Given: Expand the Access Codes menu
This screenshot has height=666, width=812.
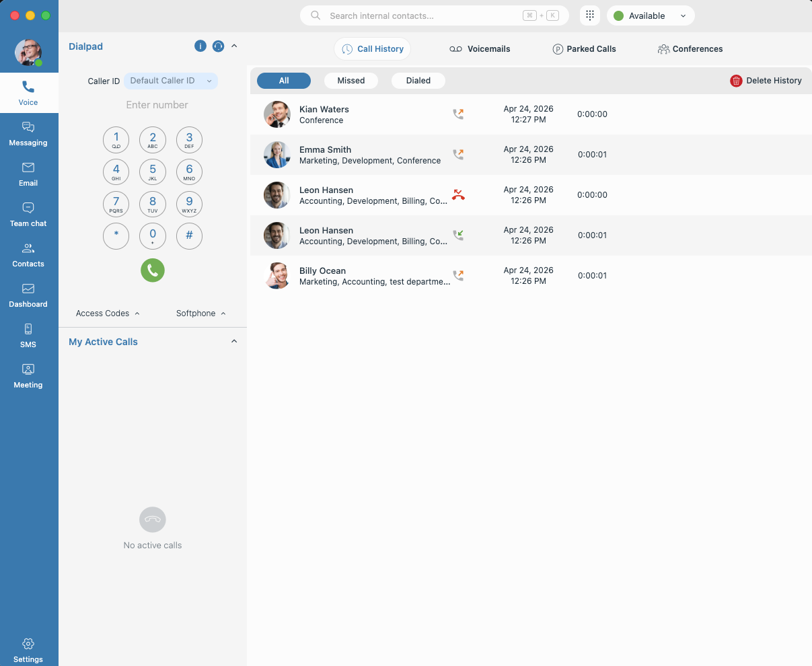Looking at the screenshot, I should [108, 313].
